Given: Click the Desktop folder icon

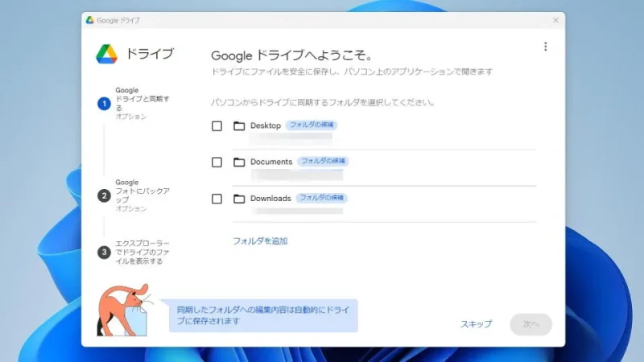Looking at the screenshot, I should click(238, 125).
